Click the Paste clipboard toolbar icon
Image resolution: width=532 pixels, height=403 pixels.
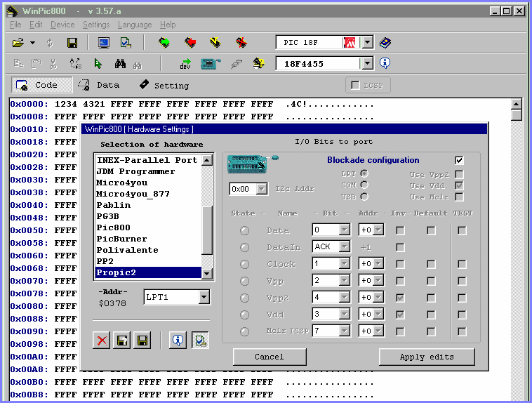(x=36, y=63)
